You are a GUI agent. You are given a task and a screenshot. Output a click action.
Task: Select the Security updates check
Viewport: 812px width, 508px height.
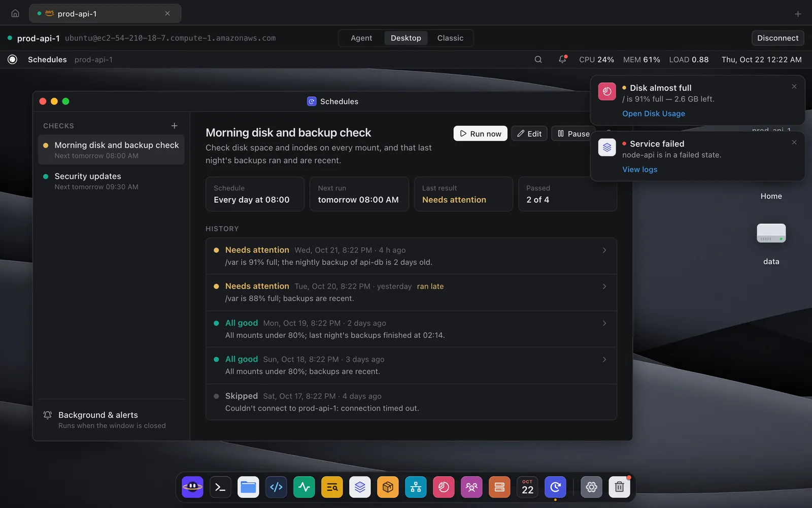(111, 181)
